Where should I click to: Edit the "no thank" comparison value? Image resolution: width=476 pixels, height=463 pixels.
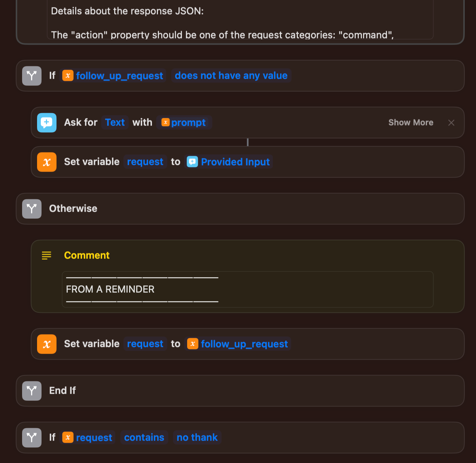pyautogui.click(x=197, y=437)
